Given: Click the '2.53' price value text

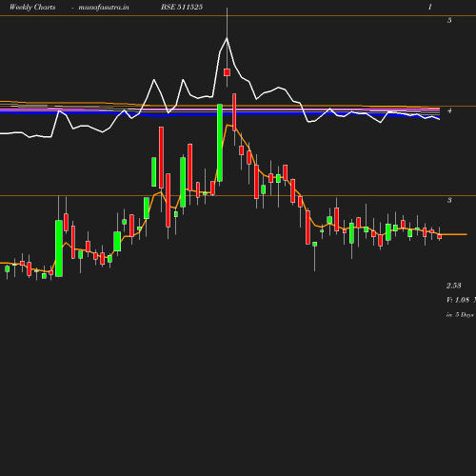Looking at the screenshot, I should point(454,286).
